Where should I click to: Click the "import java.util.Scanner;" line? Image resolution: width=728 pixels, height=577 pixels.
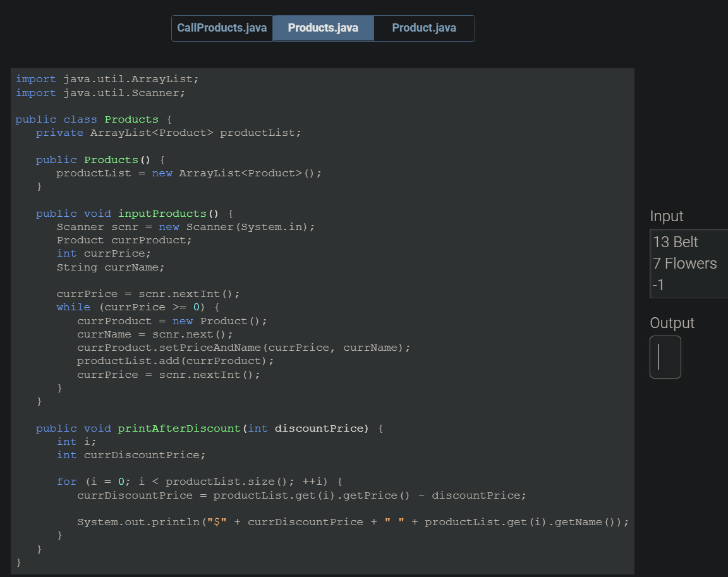pyautogui.click(x=100, y=93)
